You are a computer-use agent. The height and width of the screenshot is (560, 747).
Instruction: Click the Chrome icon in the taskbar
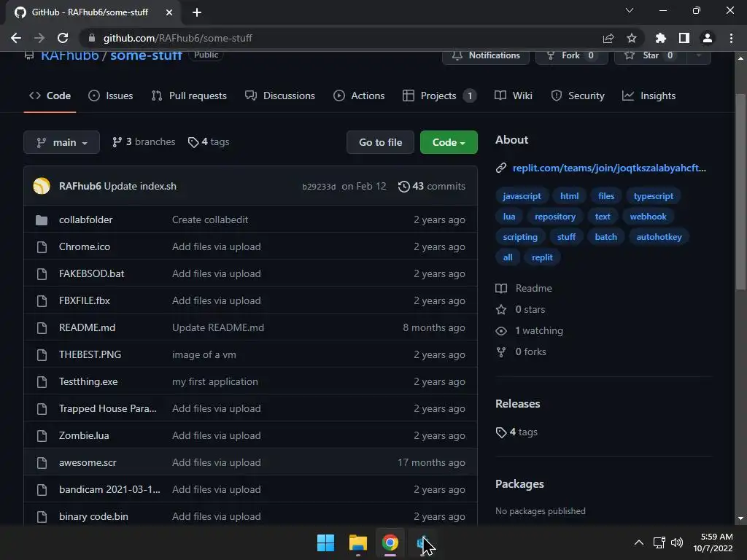click(x=390, y=542)
